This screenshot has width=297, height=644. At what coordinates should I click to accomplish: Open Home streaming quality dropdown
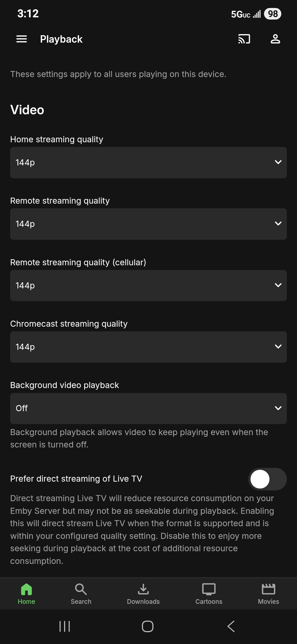point(148,163)
